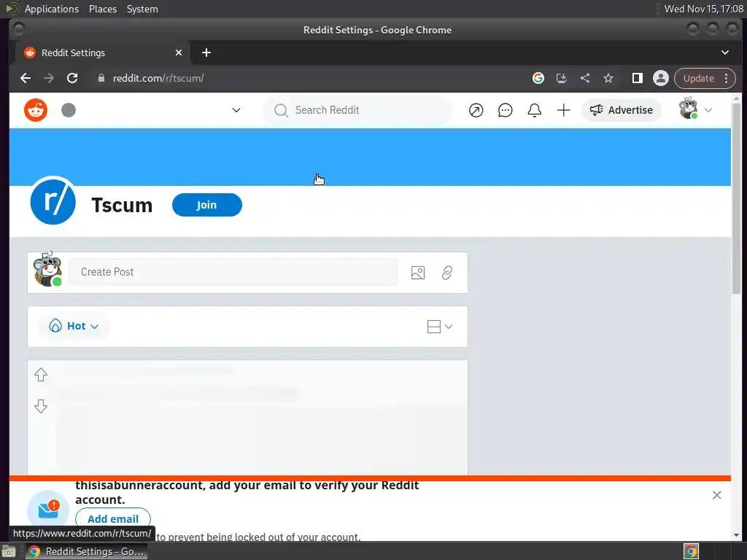Open the user avatar account menu
The width and height of the screenshot is (747, 560).
[x=695, y=109]
